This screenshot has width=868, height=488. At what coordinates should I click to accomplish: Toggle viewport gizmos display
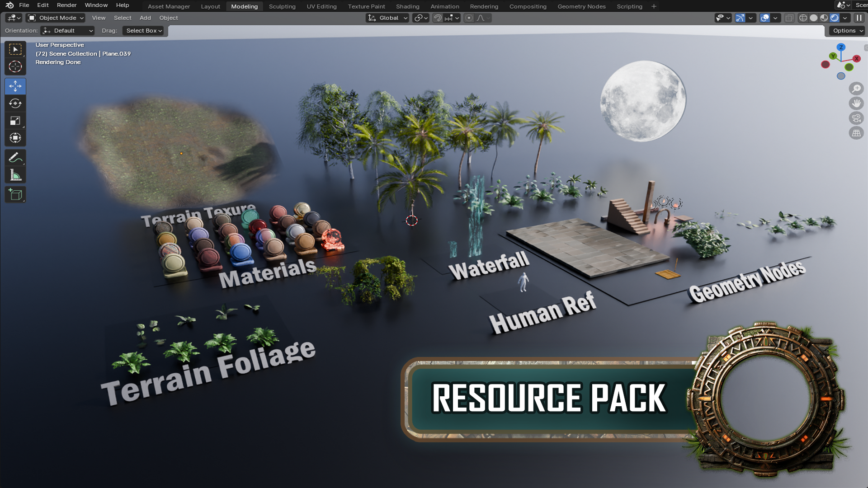740,18
